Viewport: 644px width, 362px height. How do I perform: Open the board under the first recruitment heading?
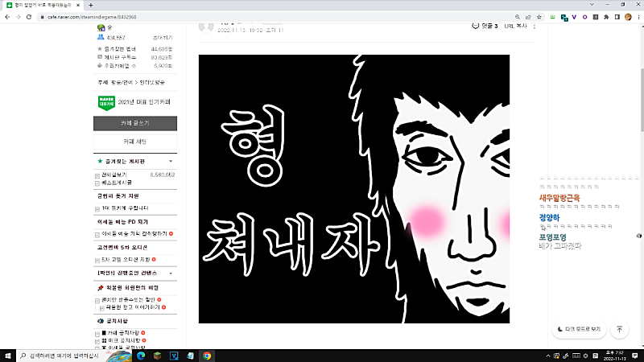tap(125, 208)
